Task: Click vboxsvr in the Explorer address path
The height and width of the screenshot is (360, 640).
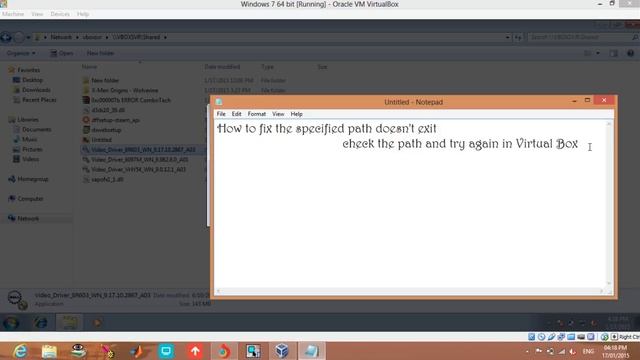Action: pos(92,37)
